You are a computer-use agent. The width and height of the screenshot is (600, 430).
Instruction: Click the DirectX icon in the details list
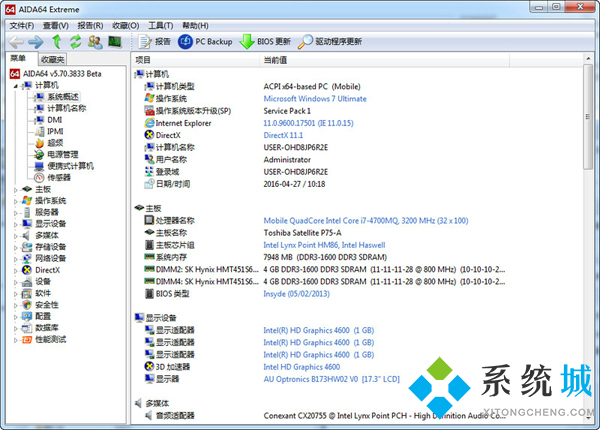coord(149,135)
